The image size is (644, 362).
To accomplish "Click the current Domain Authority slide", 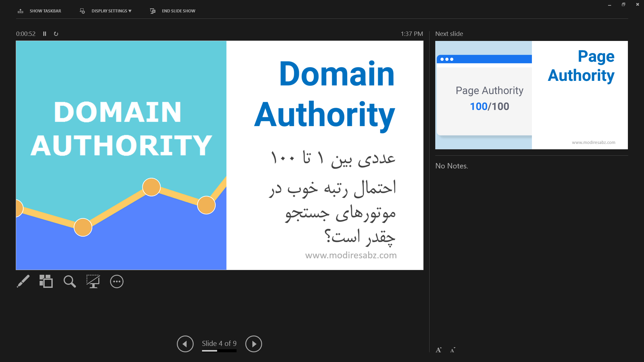I will (x=219, y=155).
